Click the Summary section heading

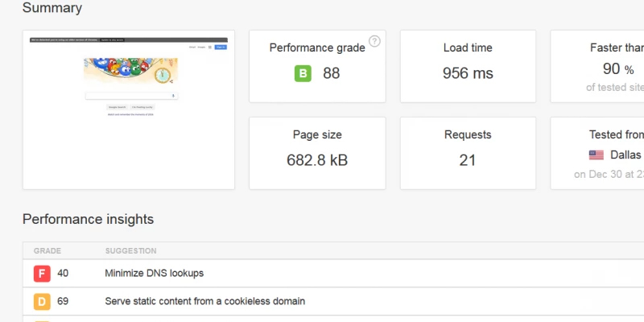pyautogui.click(x=52, y=8)
